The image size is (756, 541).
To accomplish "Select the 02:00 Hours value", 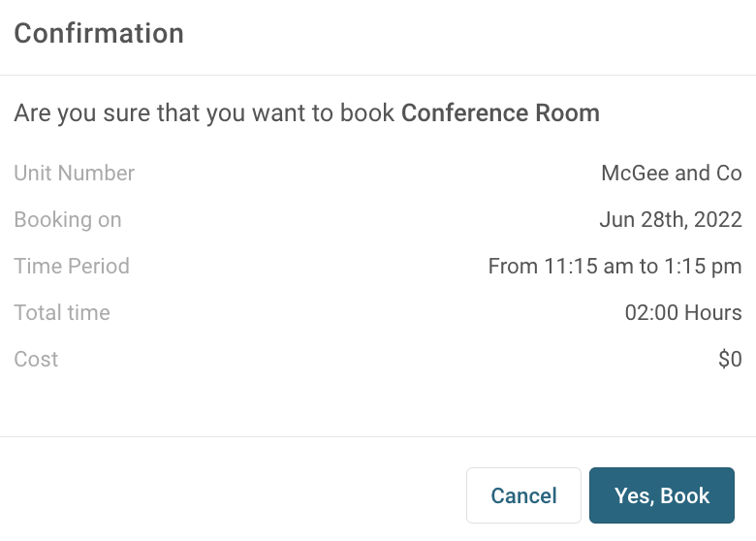I will click(x=683, y=313).
